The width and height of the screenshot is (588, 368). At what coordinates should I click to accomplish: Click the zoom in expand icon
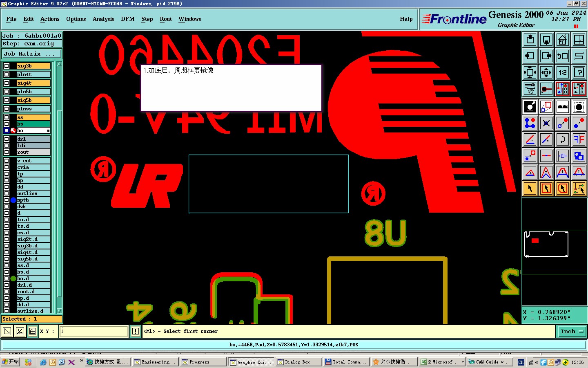point(530,72)
